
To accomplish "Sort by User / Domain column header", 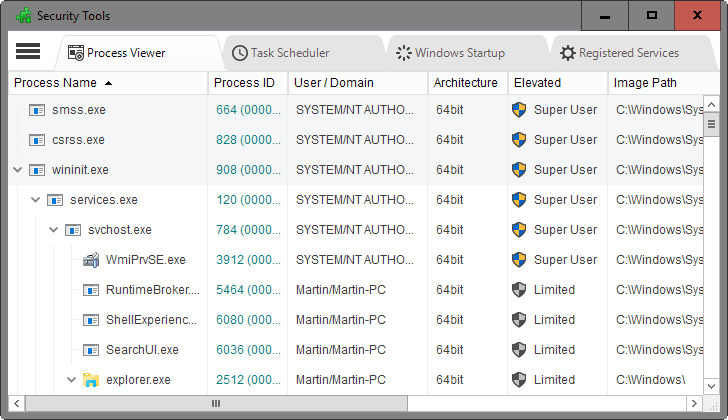I will (358, 83).
